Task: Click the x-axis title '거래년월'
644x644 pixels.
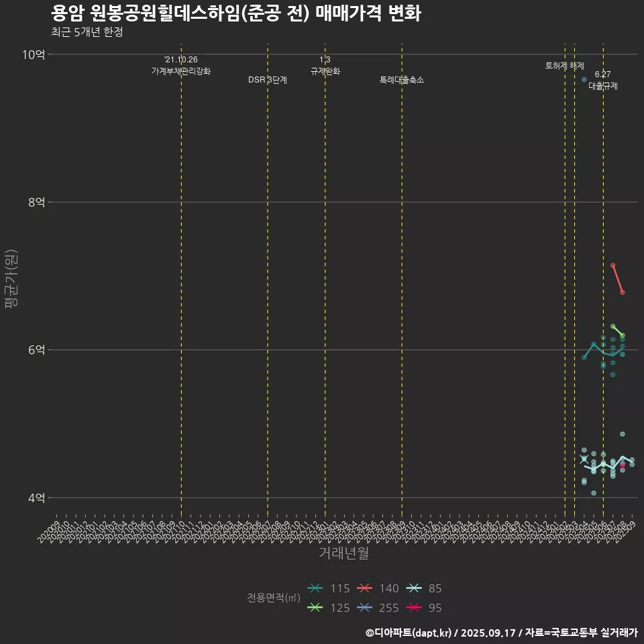Action: (343, 553)
